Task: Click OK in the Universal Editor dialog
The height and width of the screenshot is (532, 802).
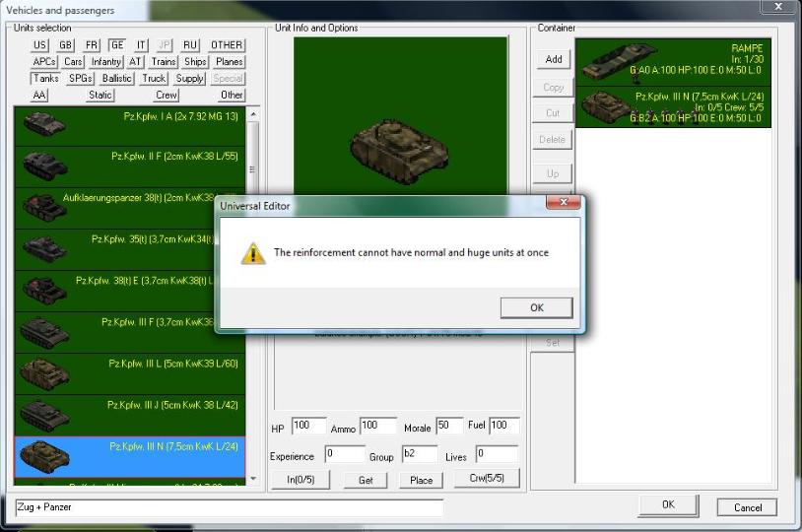Action: [537, 308]
